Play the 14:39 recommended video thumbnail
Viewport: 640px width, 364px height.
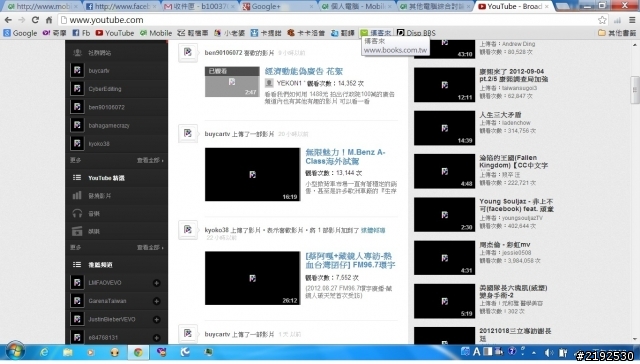(x=444, y=128)
